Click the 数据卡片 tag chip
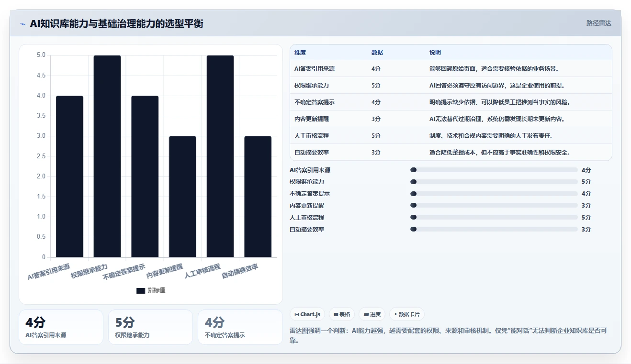This screenshot has width=631, height=364. pos(406,314)
